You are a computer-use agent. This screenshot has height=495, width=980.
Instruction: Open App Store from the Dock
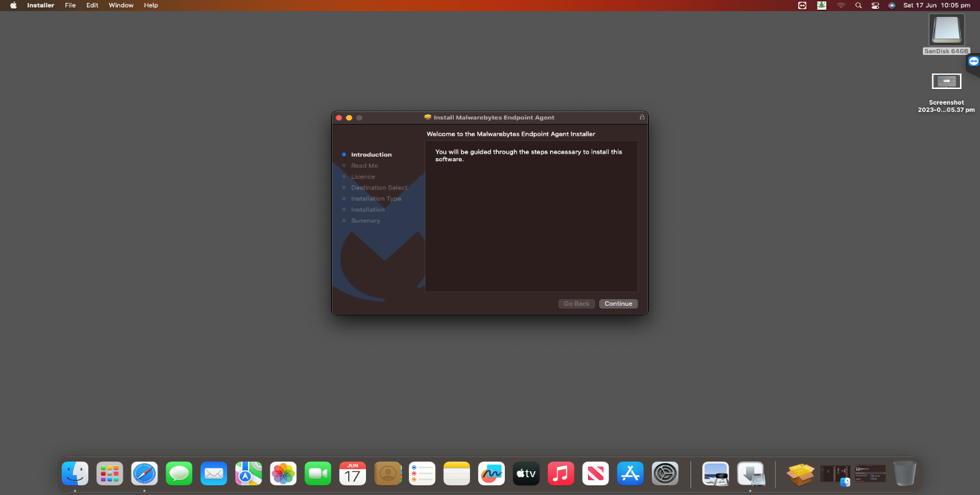630,473
